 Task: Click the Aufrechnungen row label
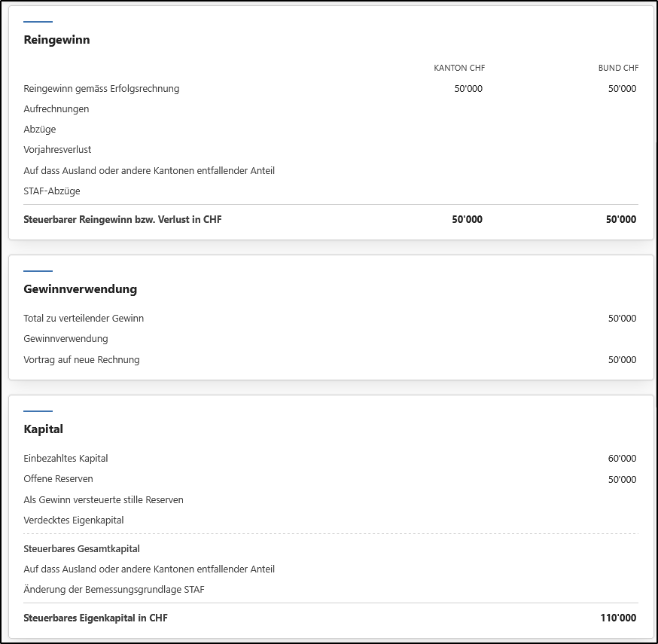[x=56, y=109]
